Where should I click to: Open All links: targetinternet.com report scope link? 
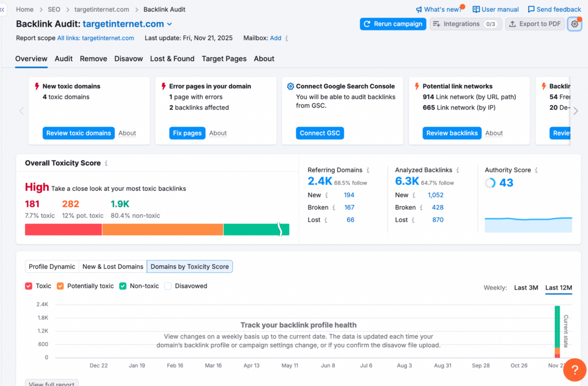(96, 38)
